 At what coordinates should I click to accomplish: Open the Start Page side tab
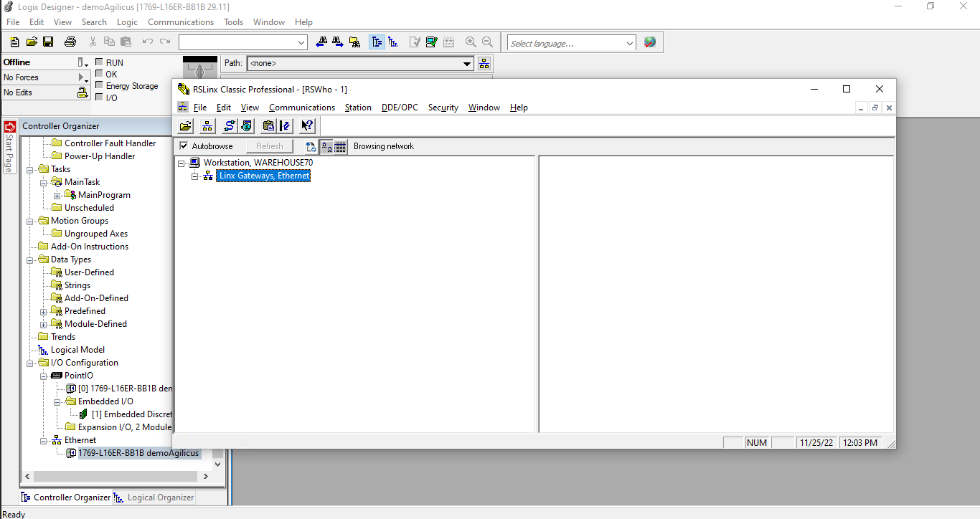pos(9,147)
